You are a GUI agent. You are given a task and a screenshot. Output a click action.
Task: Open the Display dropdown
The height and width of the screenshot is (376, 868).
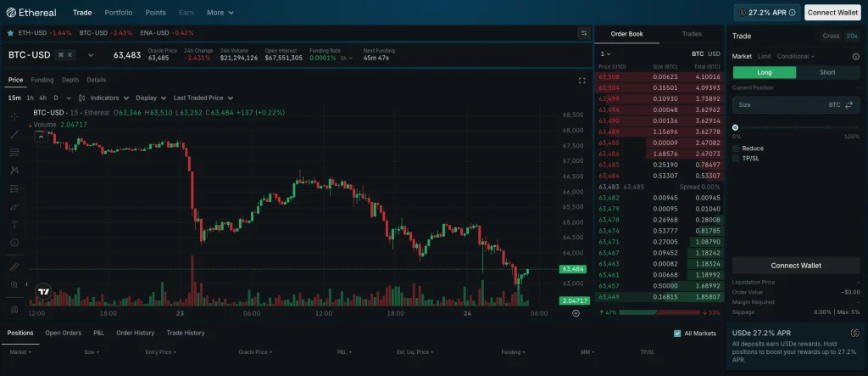click(x=151, y=98)
